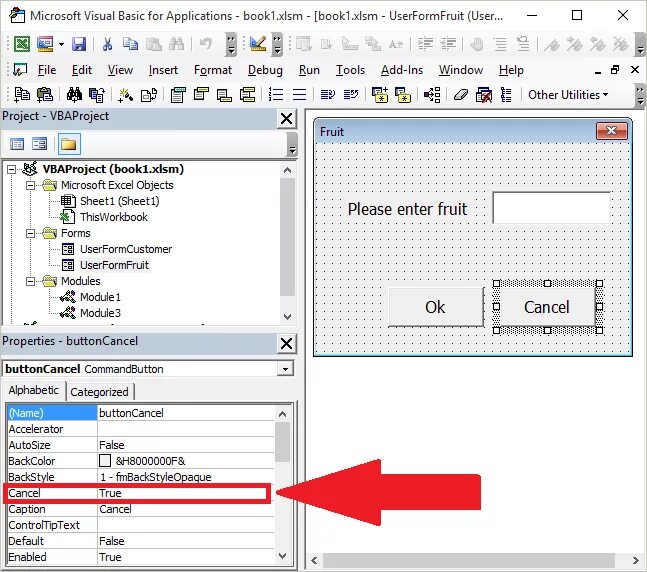This screenshot has height=572, width=647.
Task: Select UserFormCustomer in the project tree
Action: (x=126, y=249)
